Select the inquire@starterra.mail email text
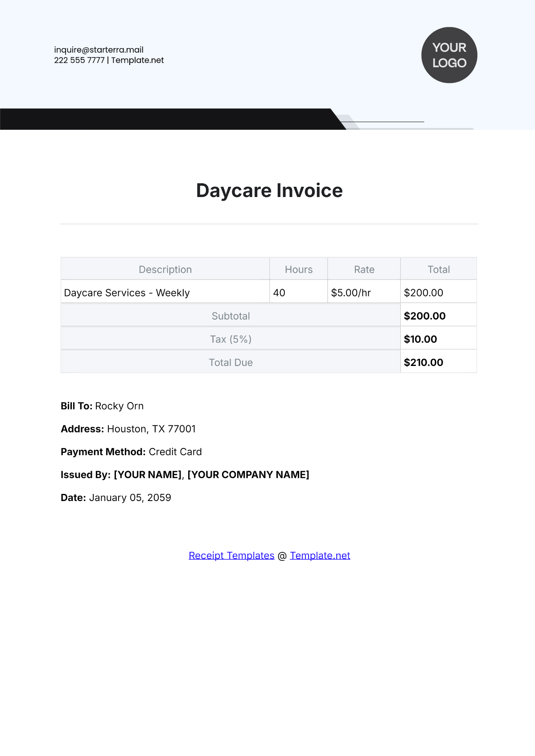535x756 pixels. coord(99,50)
